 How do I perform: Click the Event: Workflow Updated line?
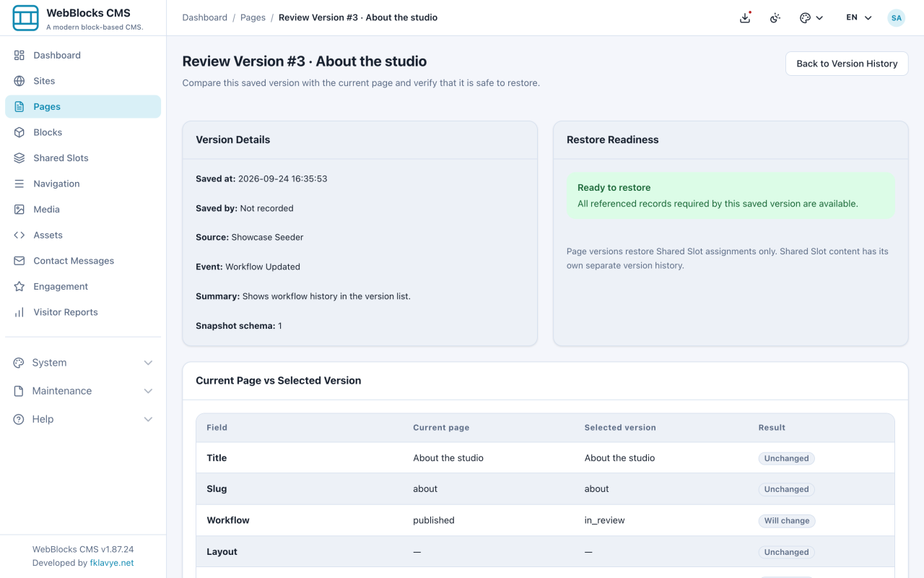(x=248, y=267)
